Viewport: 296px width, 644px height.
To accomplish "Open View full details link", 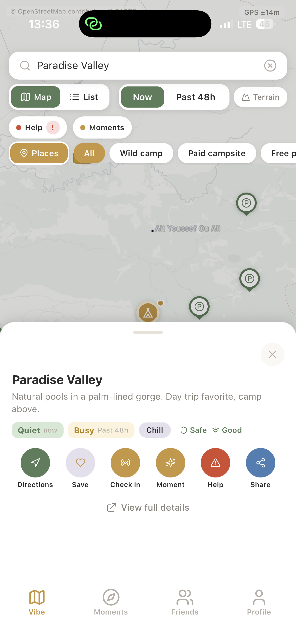I will [x=148, y=507].
